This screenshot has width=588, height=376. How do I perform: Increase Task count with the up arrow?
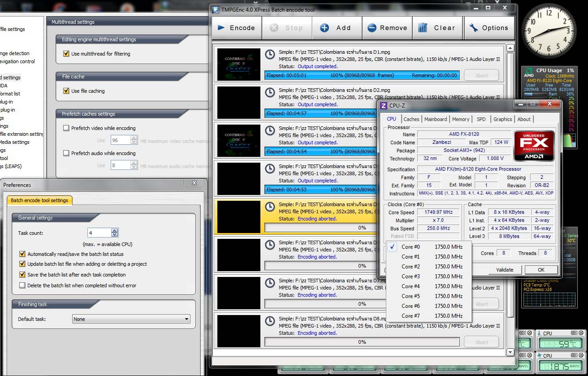pyautogui.click(x=115, y=231)
